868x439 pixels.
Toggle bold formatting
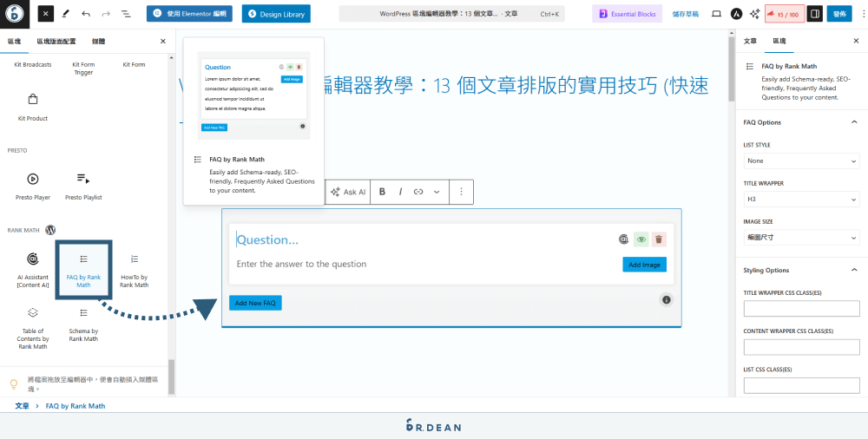click(x=382, y=192)
